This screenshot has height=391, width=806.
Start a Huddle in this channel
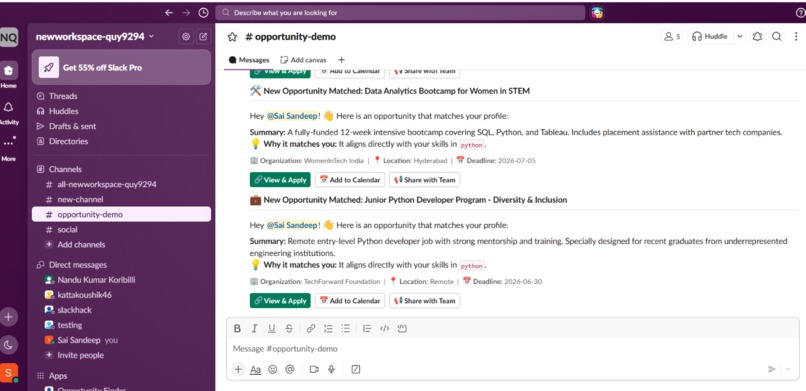[709, 36]
